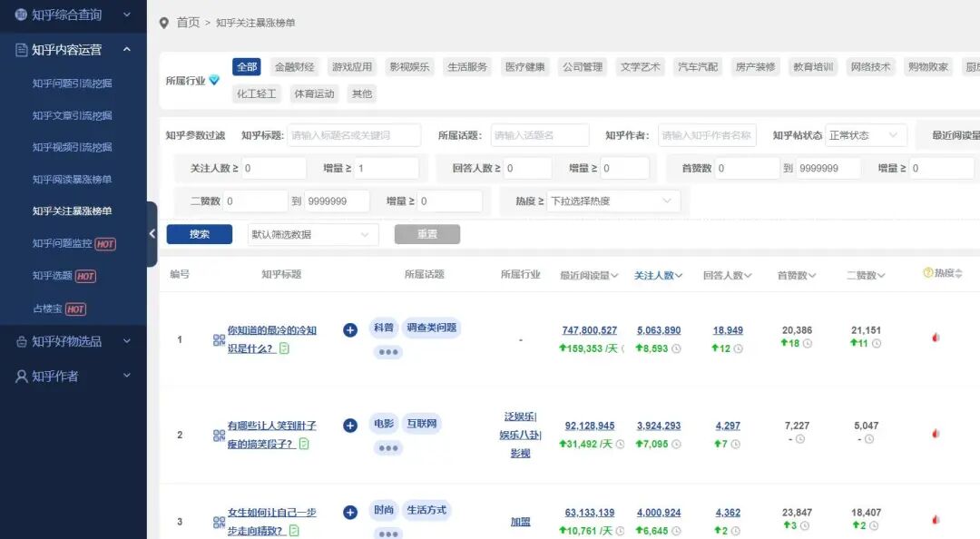Viewport: 980px width, 539px height.
Task: Click the more-topics dots in row 2
Action: 388,447
